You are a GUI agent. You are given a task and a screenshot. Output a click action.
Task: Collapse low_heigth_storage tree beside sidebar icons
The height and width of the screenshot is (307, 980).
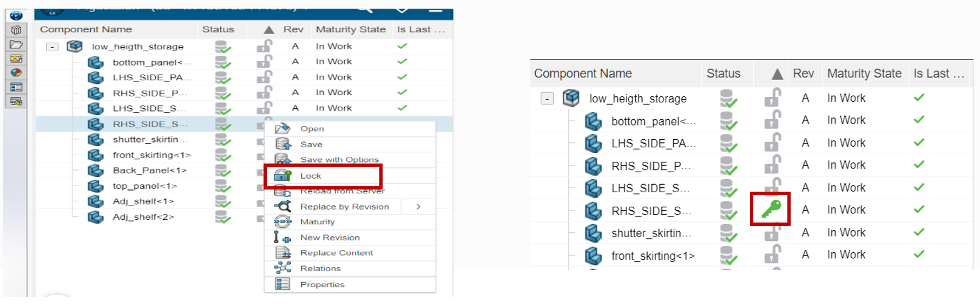52,47
